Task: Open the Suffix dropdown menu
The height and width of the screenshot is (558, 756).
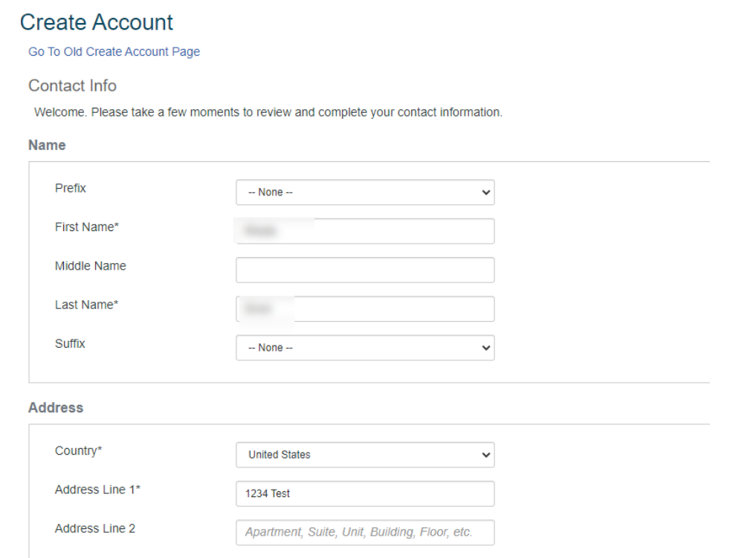Action: click(364, 348)
